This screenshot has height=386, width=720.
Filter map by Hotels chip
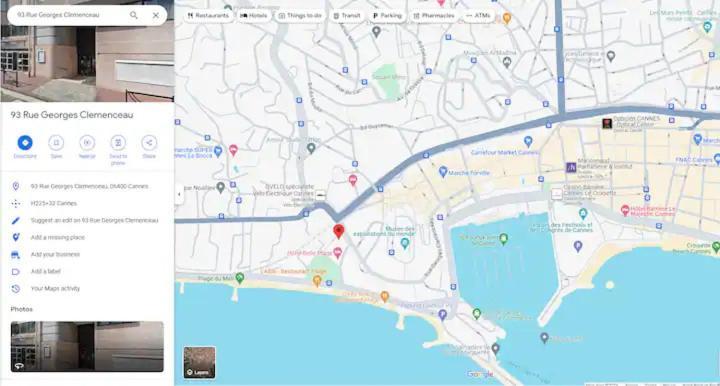point(254,16)
